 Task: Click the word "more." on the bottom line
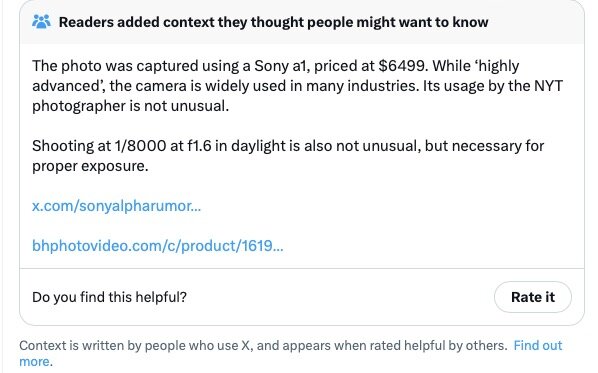36,362
